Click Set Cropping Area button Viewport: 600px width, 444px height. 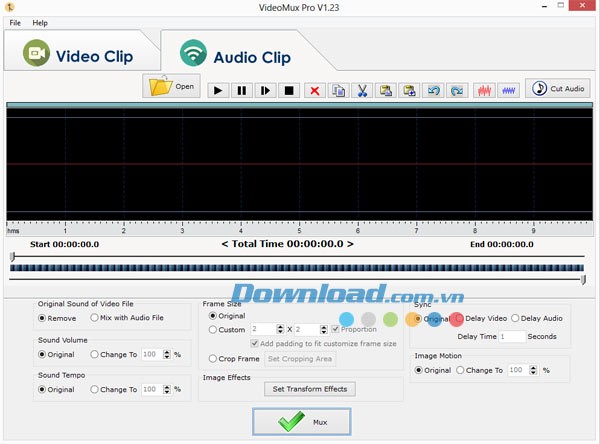pos(300,359)
